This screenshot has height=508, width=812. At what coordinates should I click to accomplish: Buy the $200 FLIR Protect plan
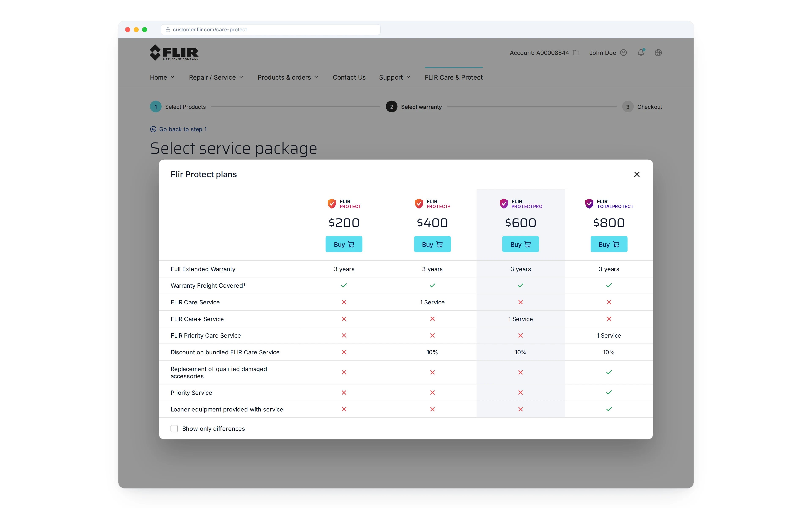click(344, 244)
